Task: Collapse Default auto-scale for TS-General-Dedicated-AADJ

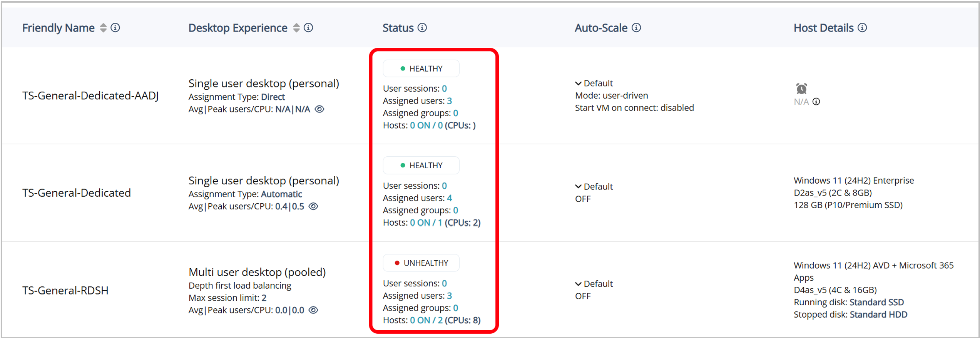Action: (x=578, y=83)
